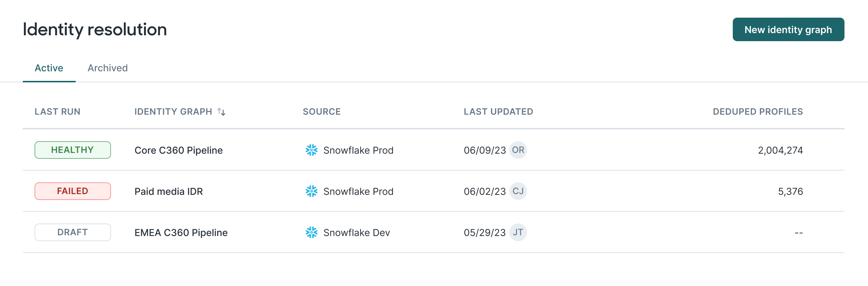
Task: Click Snowflake icon in Core C360 Pipeline row
Action: pos(311,150)
